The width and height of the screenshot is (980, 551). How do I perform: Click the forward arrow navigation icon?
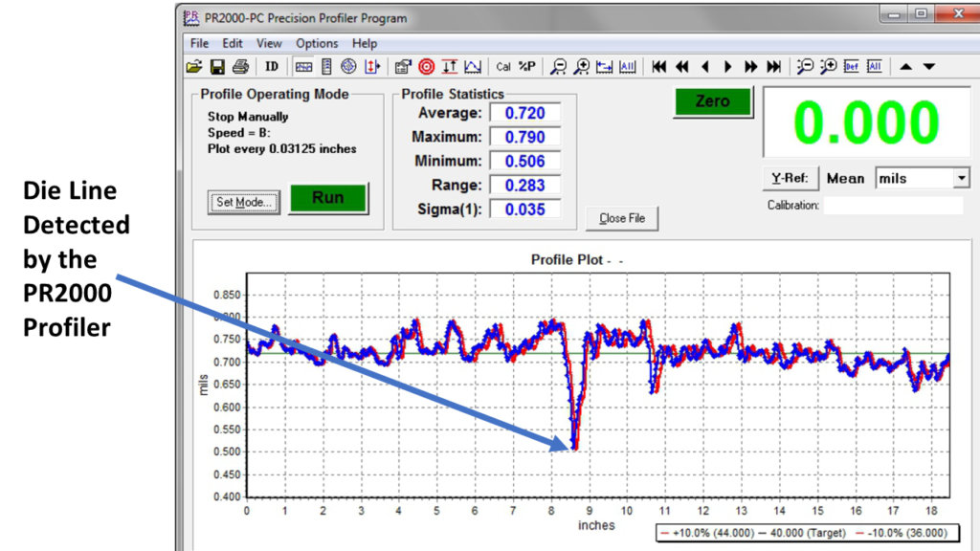(725, 66)
